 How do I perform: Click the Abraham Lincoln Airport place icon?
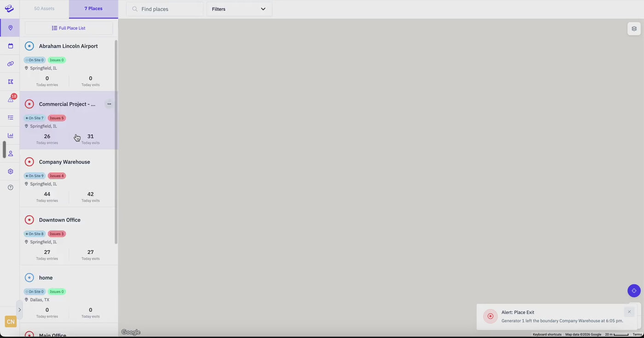pyautogui.click(x=29, y=46)
